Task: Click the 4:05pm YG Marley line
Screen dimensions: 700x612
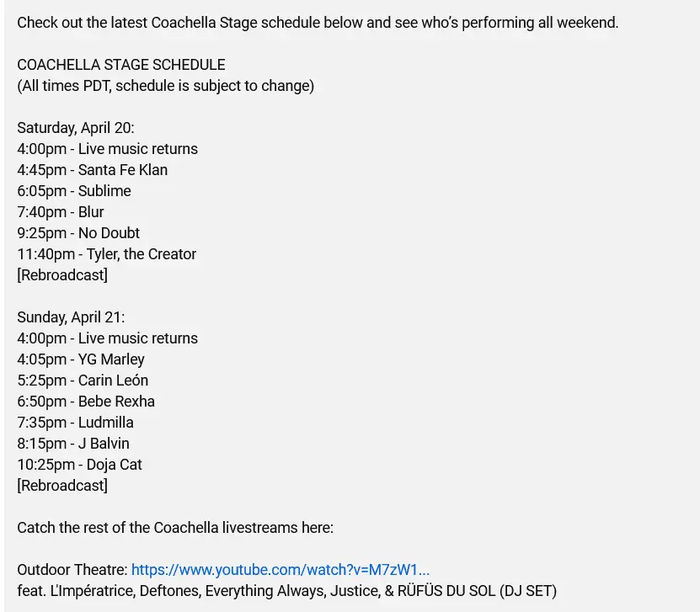Action: (81, 359)
